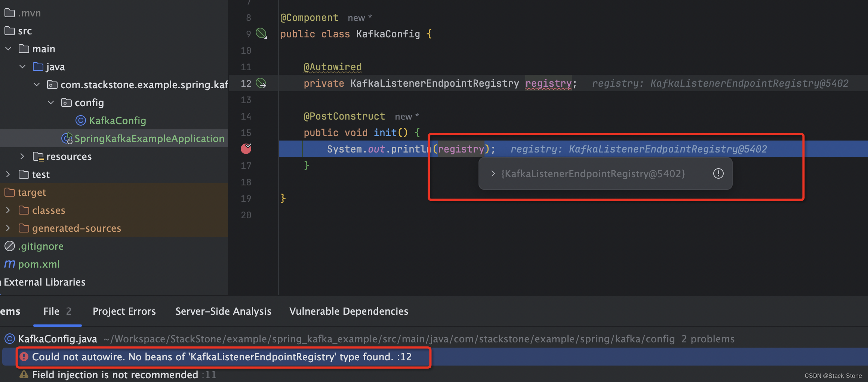
Task: Click the Spring bean gutter icon on line 9
Action: point(261,33)
